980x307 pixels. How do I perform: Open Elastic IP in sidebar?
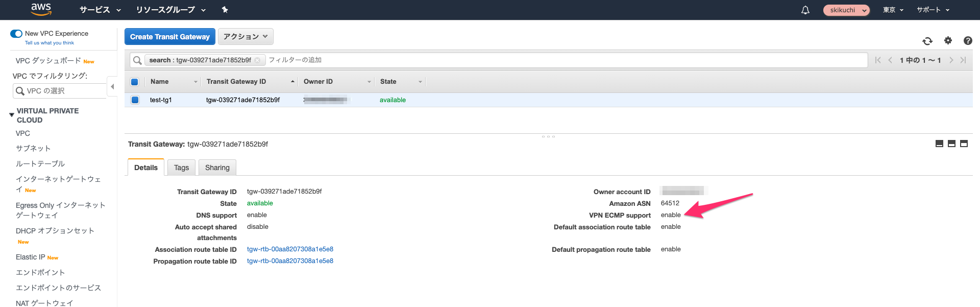tap(31, 257)
